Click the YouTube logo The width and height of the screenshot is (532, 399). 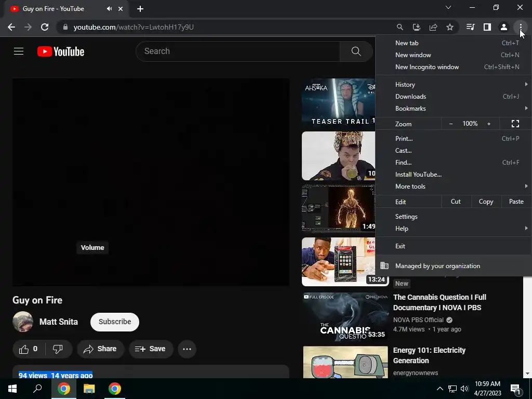(x=61, y=51)
